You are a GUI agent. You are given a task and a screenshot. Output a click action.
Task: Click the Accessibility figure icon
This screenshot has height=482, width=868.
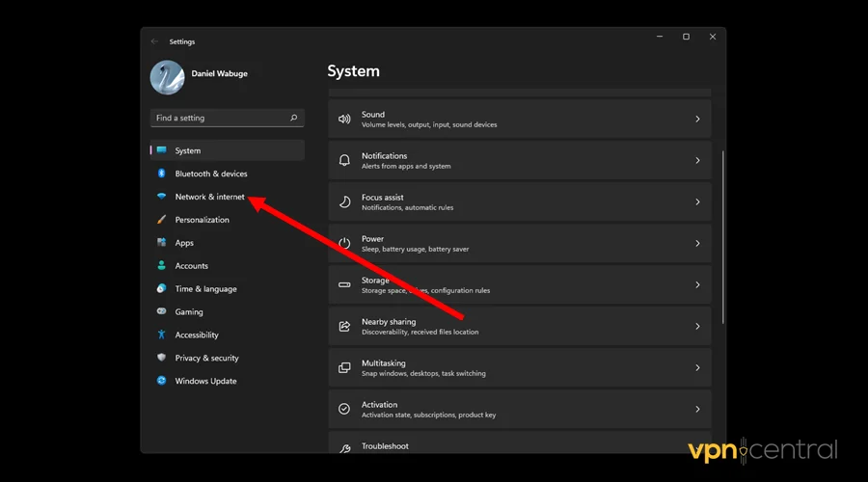tap(161, 335)
